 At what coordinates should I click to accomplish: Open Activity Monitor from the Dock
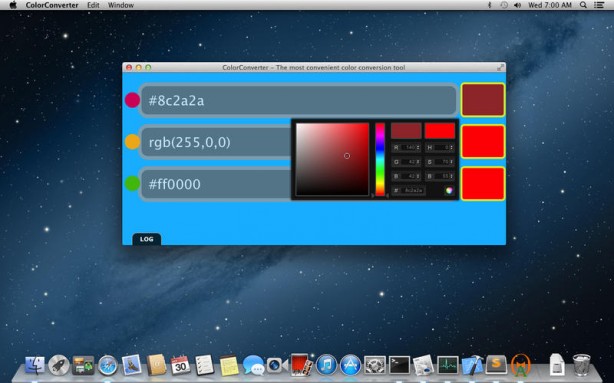448,365
